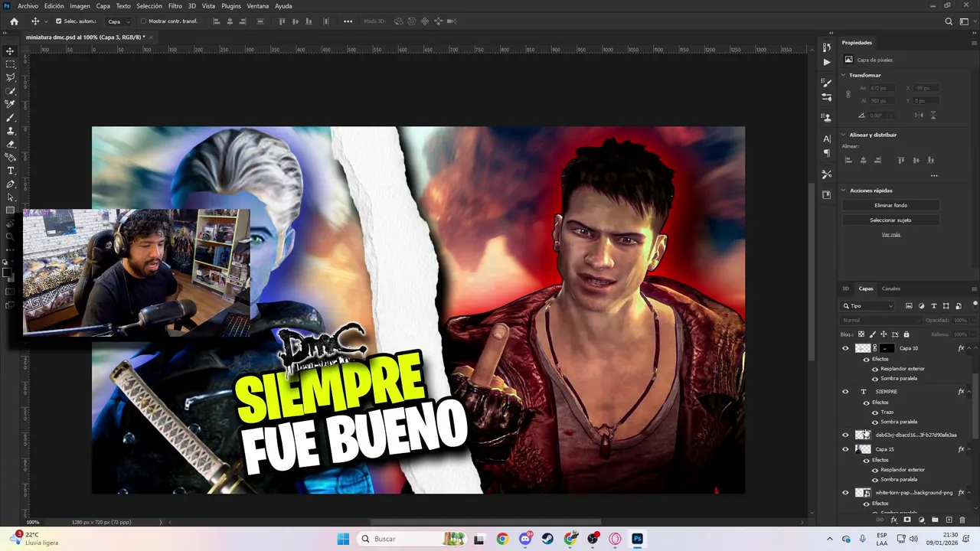
Task: Select the Clone Stamp tool
Action: pos(10,131)
